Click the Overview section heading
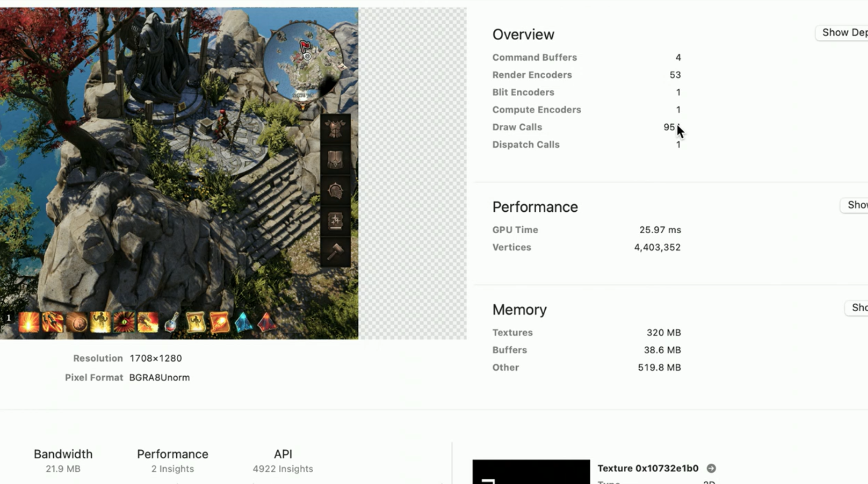 click(x=523, y=34)
